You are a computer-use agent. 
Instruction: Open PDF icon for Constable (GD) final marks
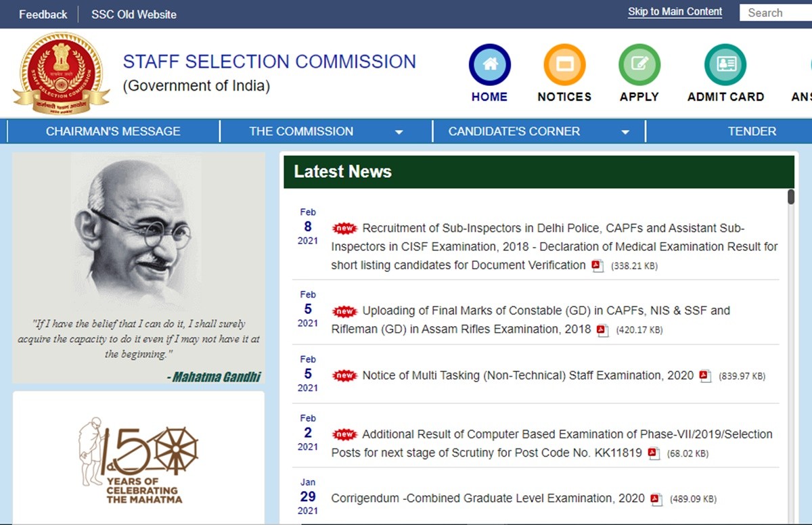coord(602,330)
